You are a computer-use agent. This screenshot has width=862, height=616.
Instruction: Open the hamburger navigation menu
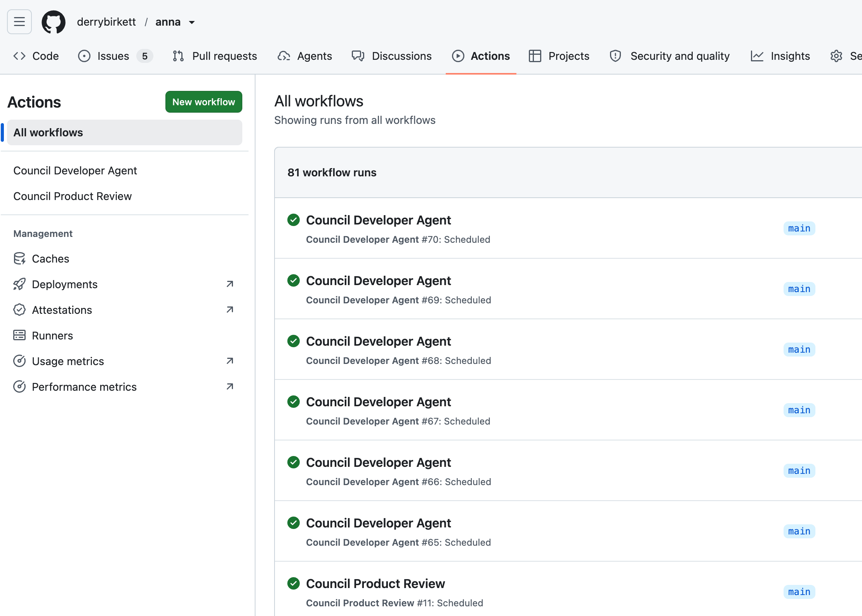pos(19,22)
